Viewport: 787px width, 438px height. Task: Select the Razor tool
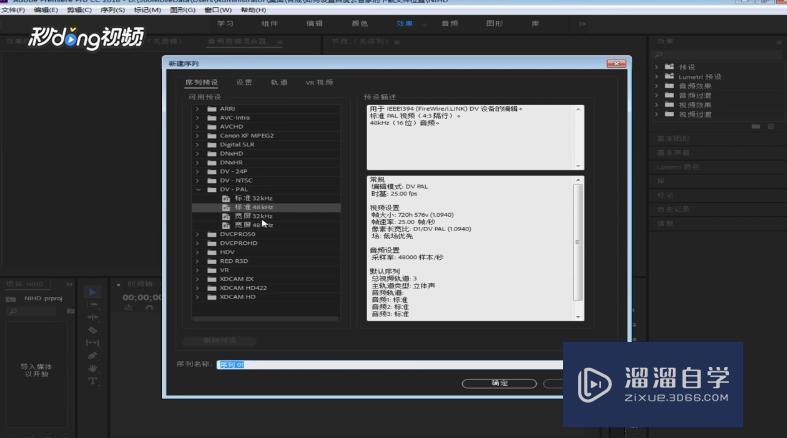click(92, 330)
